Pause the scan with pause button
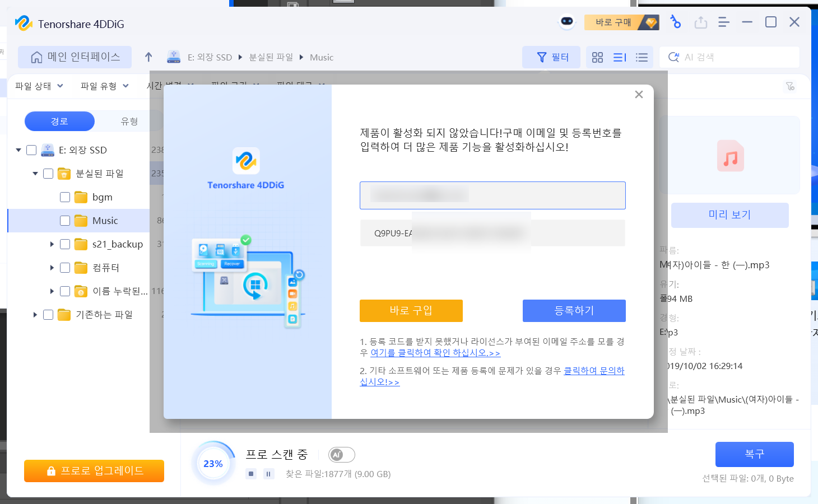The height and width of the screenshot is (504, 818). pos(269,474)
